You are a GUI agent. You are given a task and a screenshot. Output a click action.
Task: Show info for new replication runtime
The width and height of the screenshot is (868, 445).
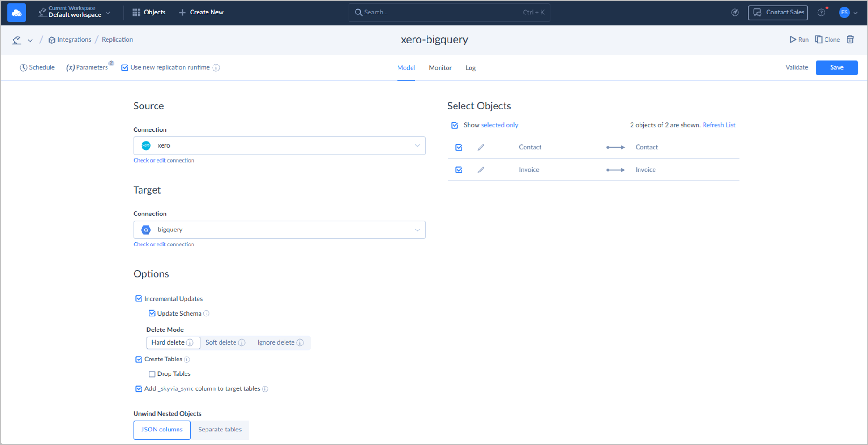(216, 68)
